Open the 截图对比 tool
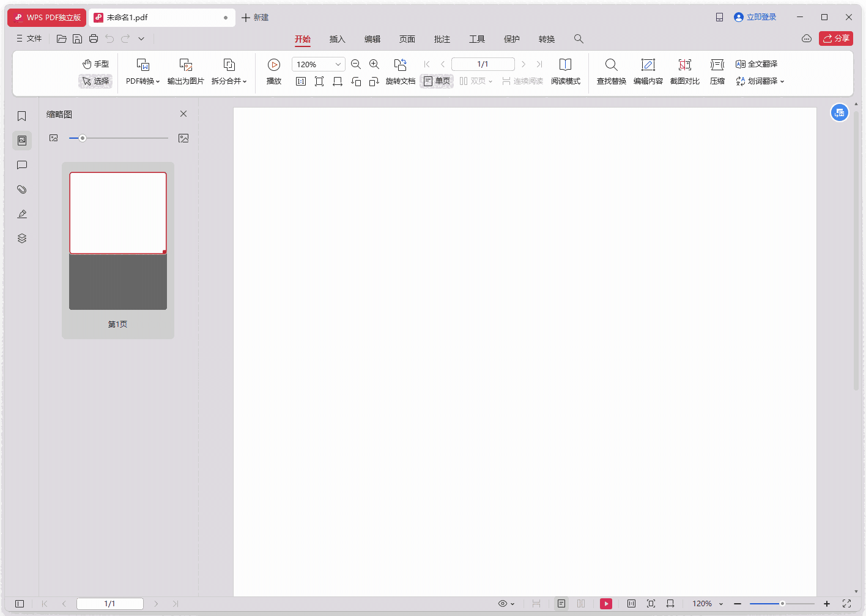This screenshot has width=866, height=616. [684, 72]
